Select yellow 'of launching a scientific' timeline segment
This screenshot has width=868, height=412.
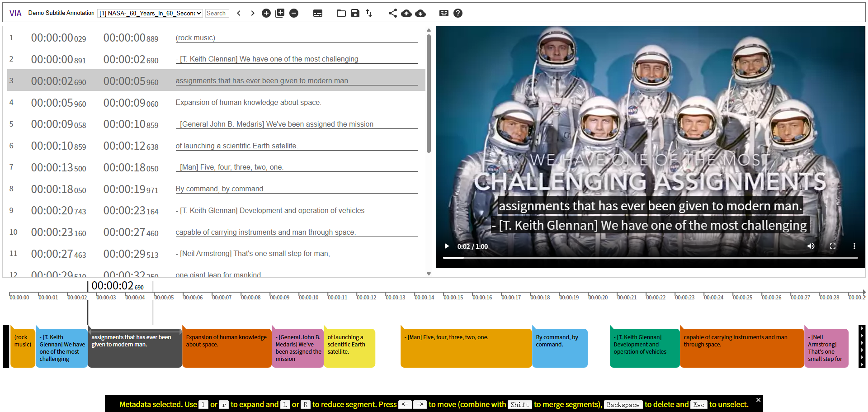pyautogui.click(x=349, y=347)
